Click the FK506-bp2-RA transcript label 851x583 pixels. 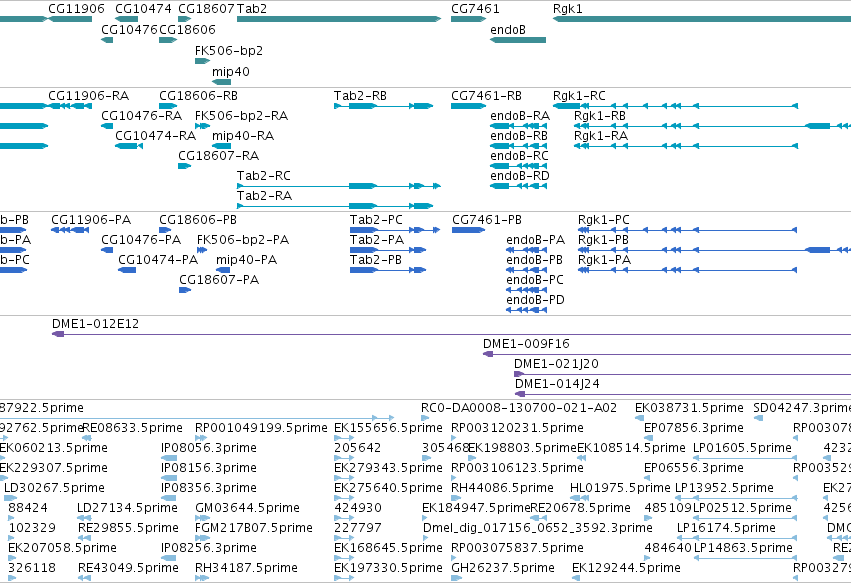242,116
